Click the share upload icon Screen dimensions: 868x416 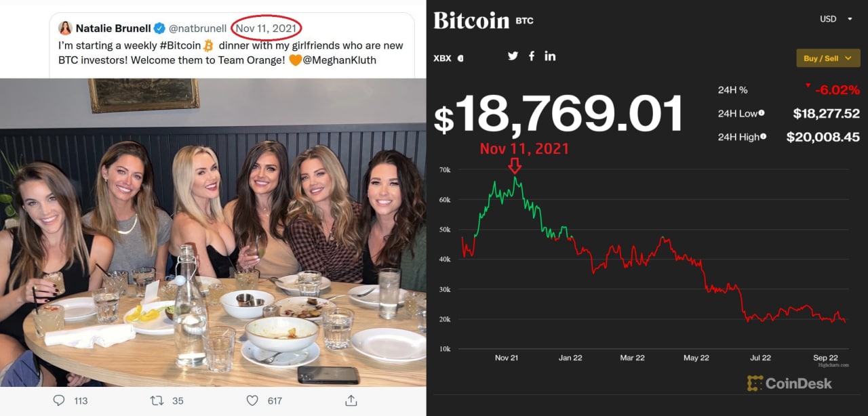(351, 400)
